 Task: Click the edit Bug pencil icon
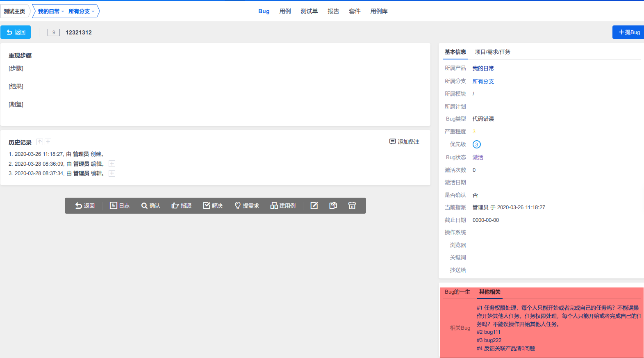click(314, 206)
